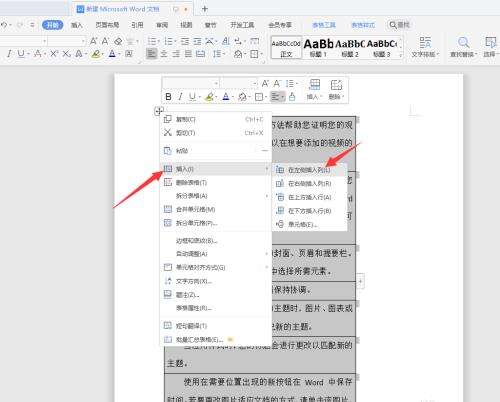Apply the Heading 1 (标题 1) style
The height and width of the screenshot is (402, 500).
[x=318, y=47]
